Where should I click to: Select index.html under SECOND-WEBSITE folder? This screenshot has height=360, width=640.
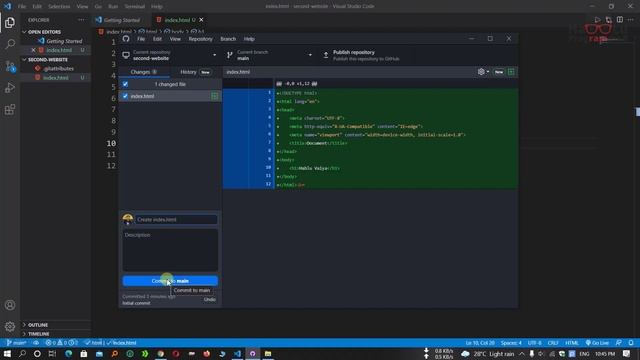56,78
